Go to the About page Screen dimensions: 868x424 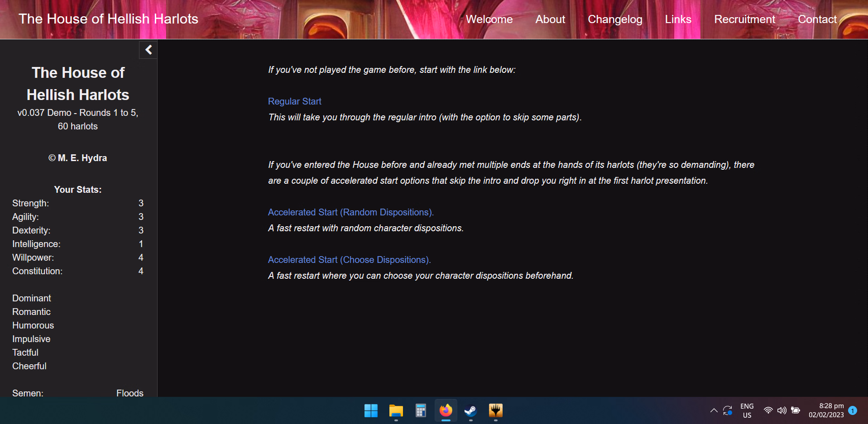coord(550,19)
